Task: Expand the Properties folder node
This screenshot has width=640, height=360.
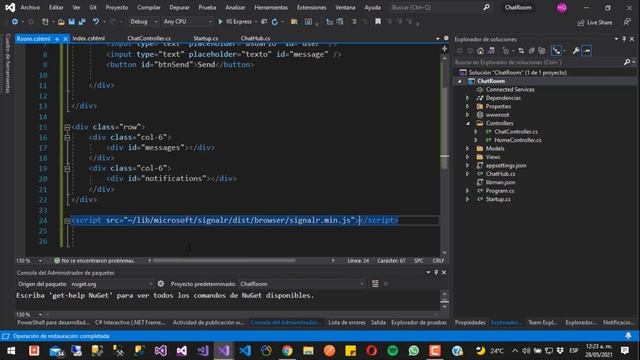Action: pyautogui.click(x=468, y=107)
